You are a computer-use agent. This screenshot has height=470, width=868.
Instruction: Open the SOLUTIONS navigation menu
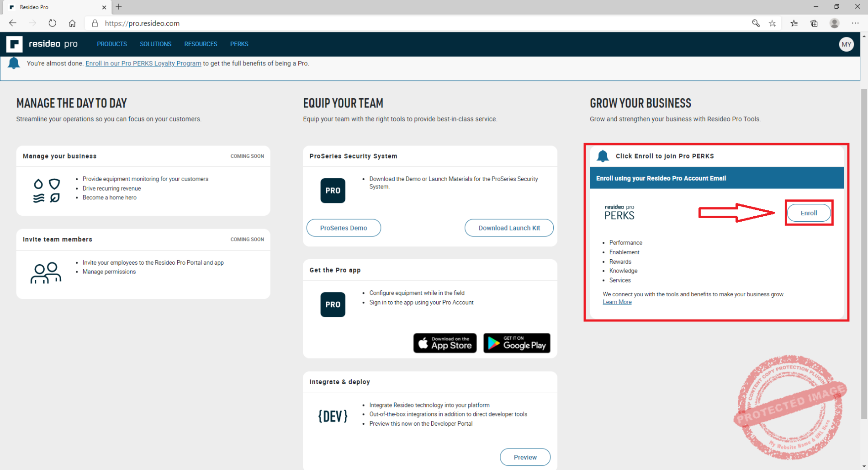tap(155, 44)
